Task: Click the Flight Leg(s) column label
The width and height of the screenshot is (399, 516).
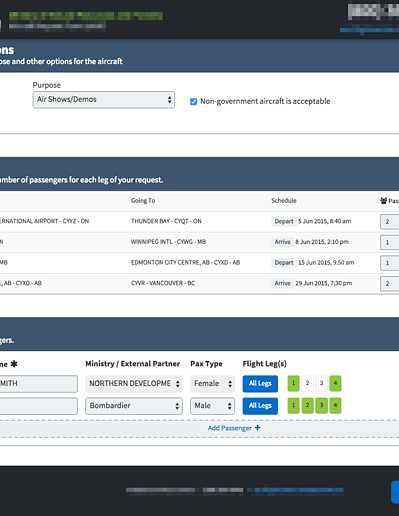Action: [264, 364]
